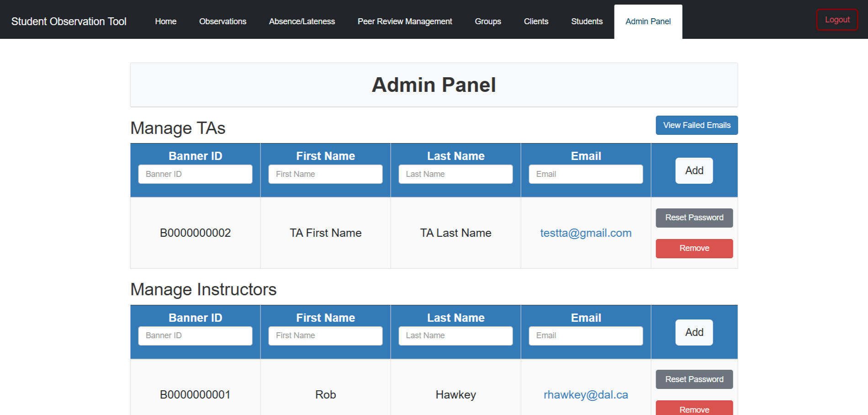868x415 pixels.
Task: Open Peer Review Management
Action: pos(405,21)
